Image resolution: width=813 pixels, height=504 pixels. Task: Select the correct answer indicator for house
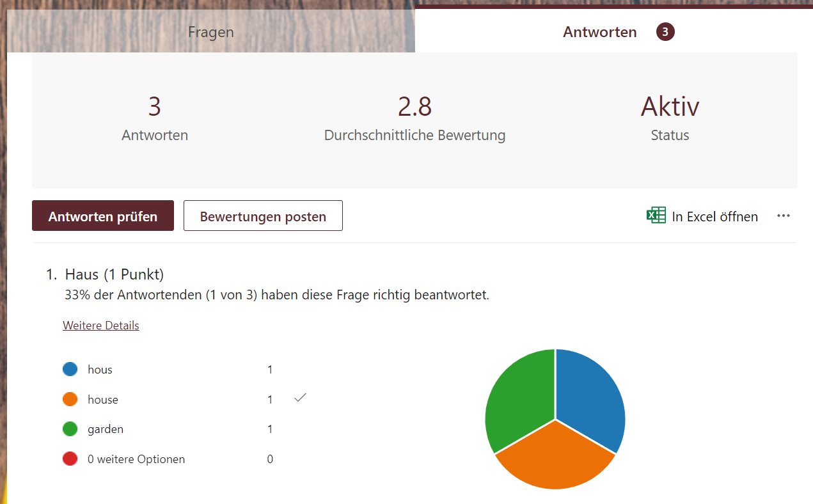tap(299, 398)
